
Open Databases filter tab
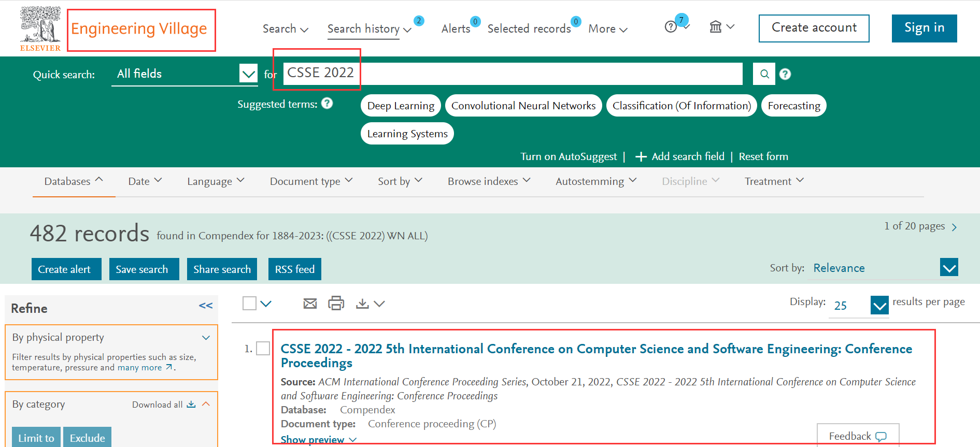[74, 181]
